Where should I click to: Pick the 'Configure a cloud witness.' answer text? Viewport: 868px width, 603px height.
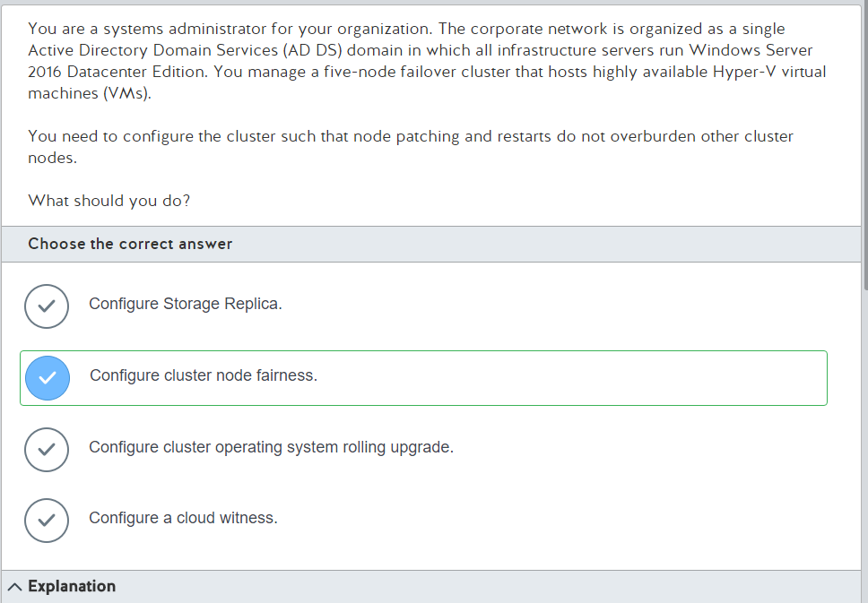pos(183,518)
